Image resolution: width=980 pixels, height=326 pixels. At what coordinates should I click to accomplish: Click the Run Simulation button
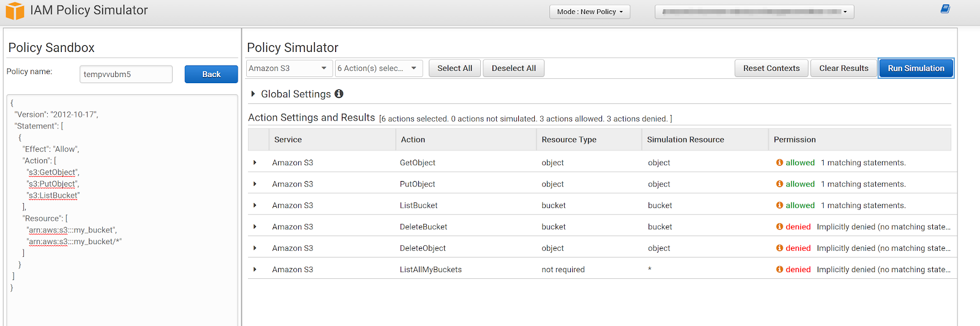[916, 69]
